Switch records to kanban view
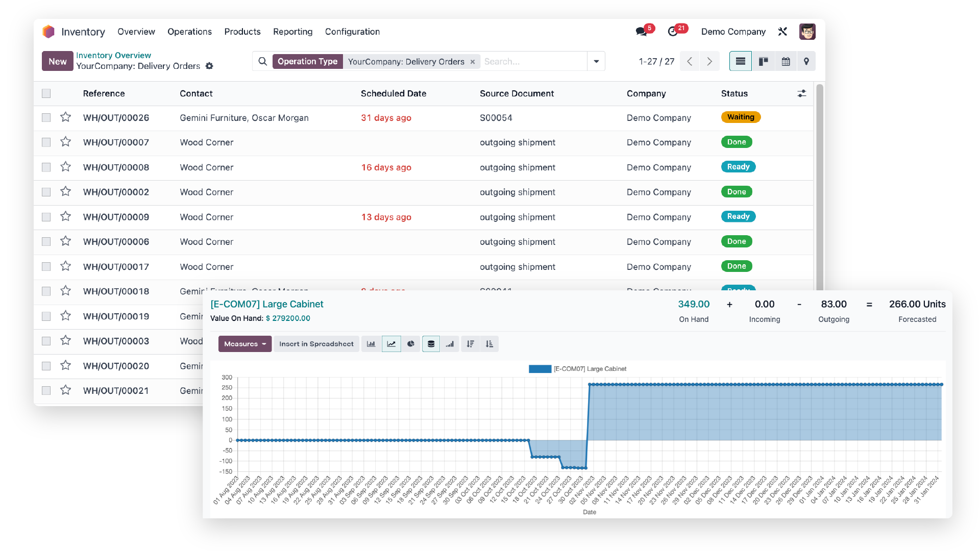The height and width of the screenshot is (551, 980). click(763, 61)
